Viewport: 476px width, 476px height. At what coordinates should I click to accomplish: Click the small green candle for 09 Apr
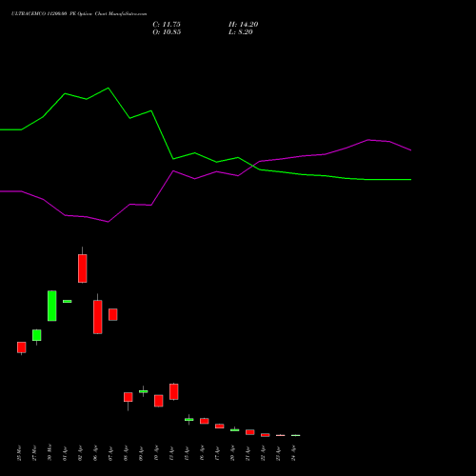pos(144,391)
